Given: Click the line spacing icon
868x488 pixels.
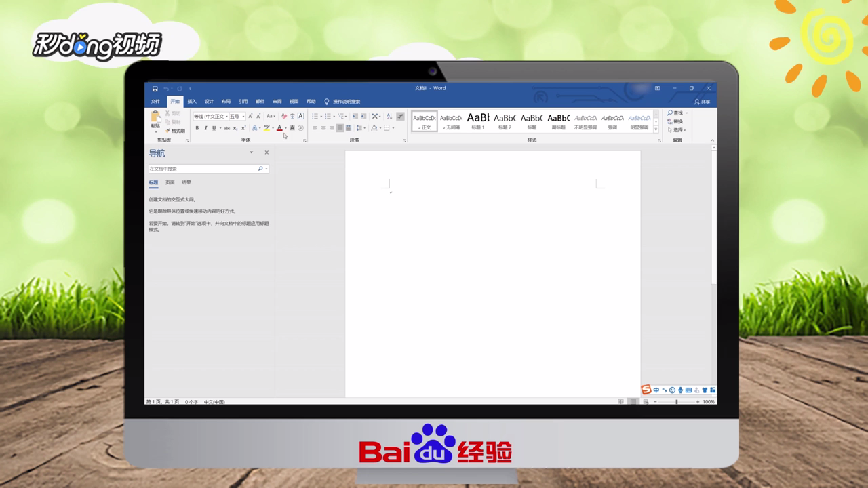Looking at the screenshot, I should point(359,128).
